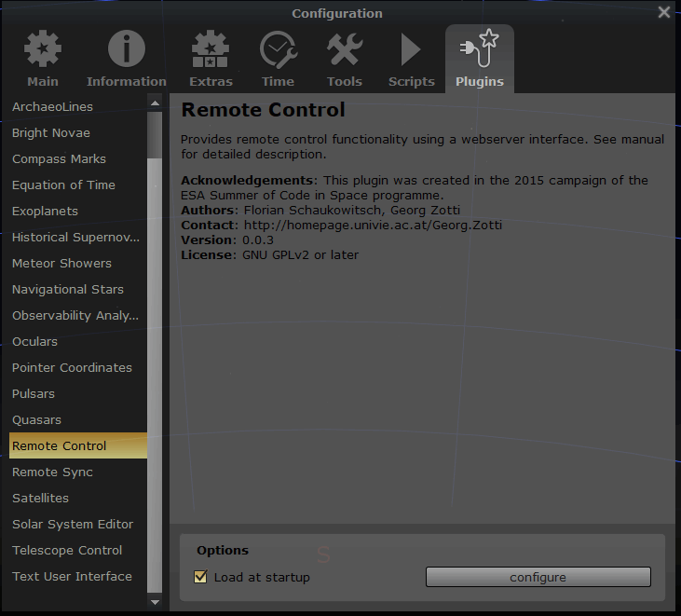Select Observability Analysis plugin entry

point(78,315)
